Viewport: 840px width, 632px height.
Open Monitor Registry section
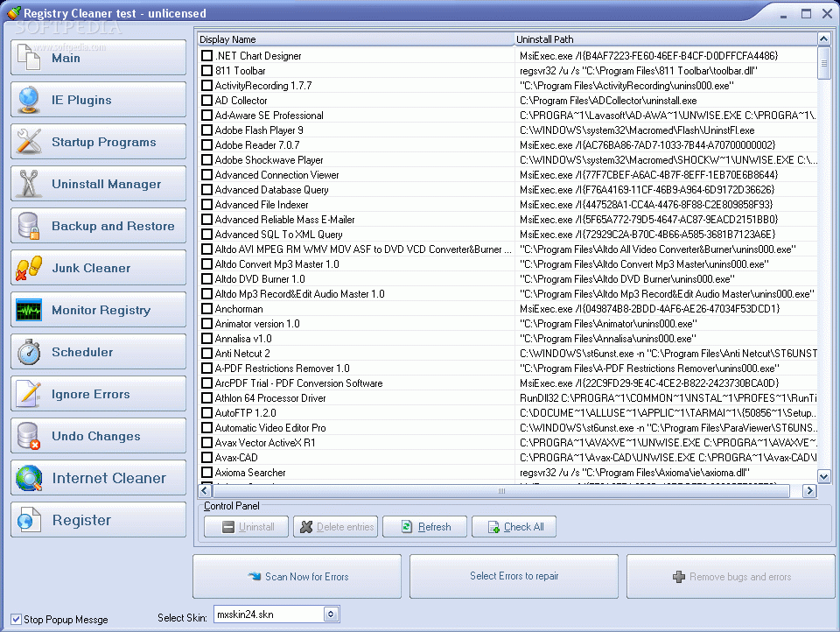pos(99,310)
